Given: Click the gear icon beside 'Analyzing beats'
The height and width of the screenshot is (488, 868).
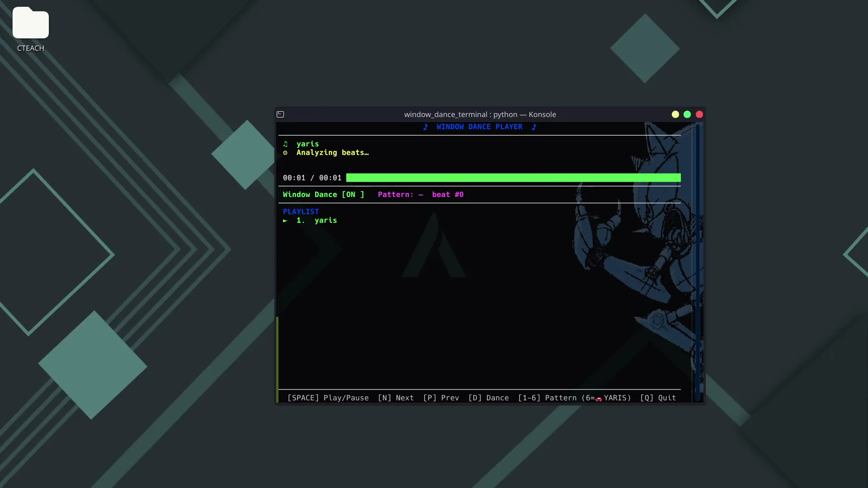Looking at the screenshot, I should click(x=285, y=153).
